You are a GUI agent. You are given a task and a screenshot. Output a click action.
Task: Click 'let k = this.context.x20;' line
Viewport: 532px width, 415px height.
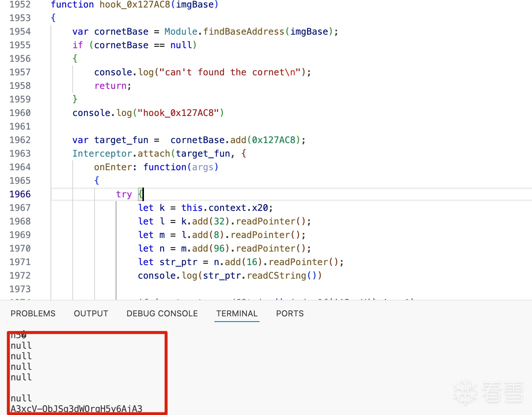tap(205, 208)
